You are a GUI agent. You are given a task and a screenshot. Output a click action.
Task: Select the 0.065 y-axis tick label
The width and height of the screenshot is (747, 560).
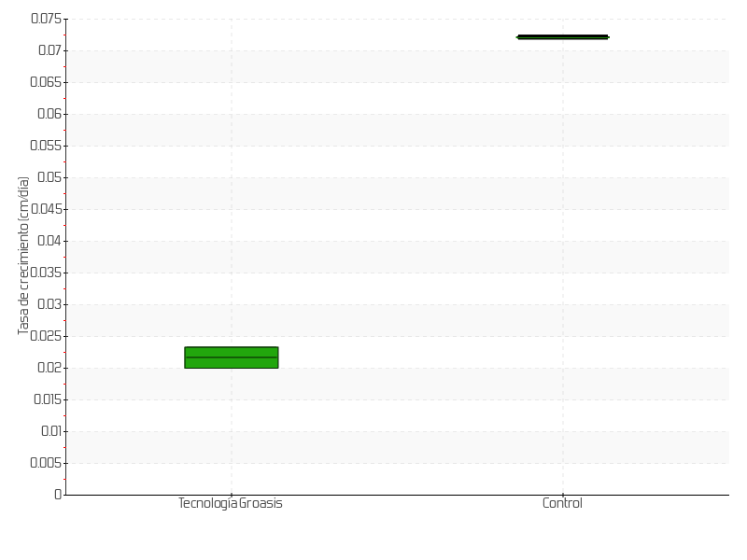(x=46, y=82)
